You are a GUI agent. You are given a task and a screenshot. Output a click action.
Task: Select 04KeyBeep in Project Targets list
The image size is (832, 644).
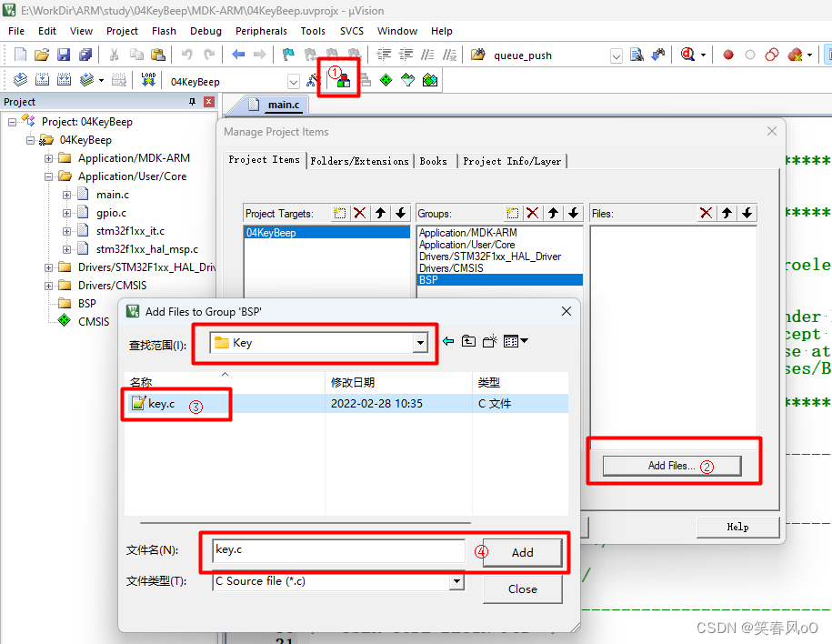326,233
